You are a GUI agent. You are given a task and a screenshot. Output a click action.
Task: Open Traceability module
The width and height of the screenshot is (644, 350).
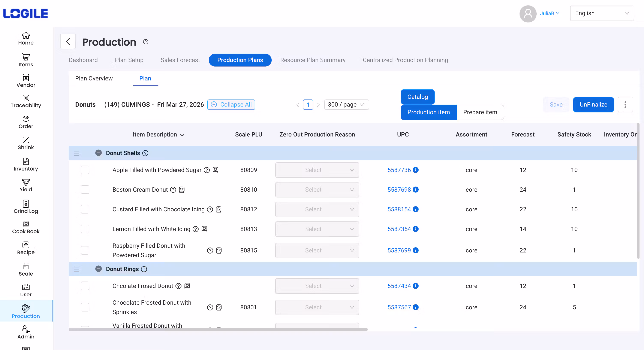[26, 101]
